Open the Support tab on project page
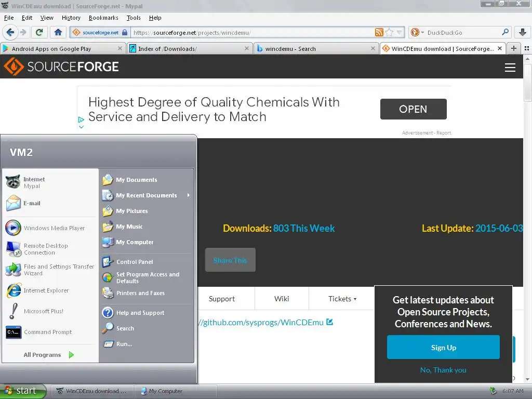This screenshot has width=532, height=399. click(222, 299)
